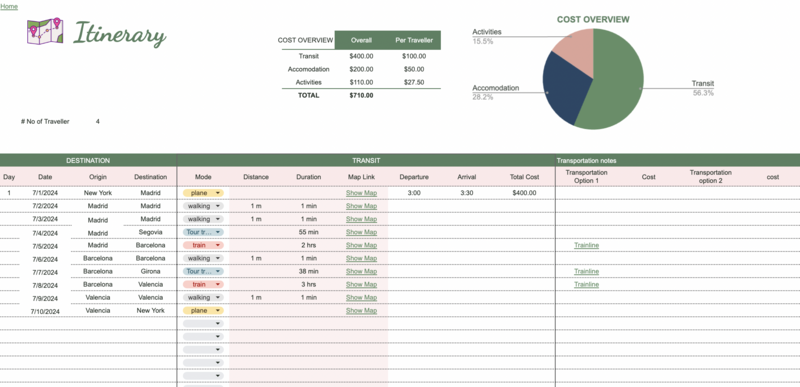Open the walking dropdown on the 7/2/2024 row
The height and width of the screenshot is (387, 800).
point(203,206)
